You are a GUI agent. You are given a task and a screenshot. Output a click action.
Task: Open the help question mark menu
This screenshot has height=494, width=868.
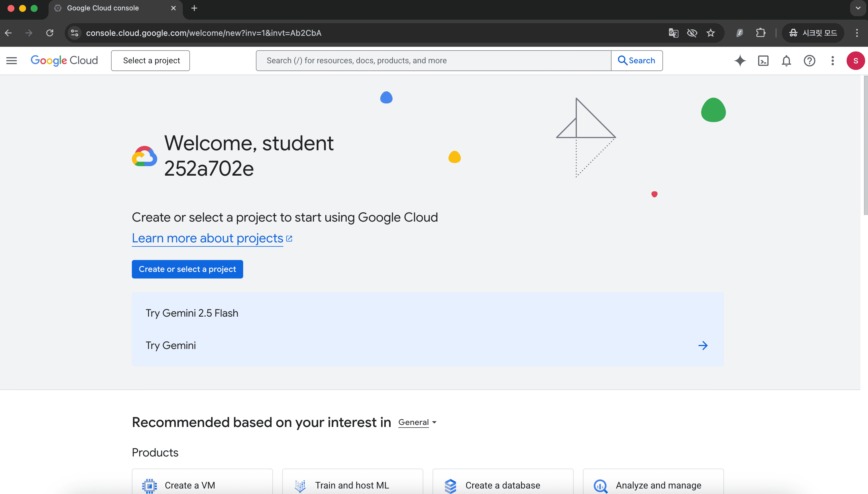[x=809, y=60]
